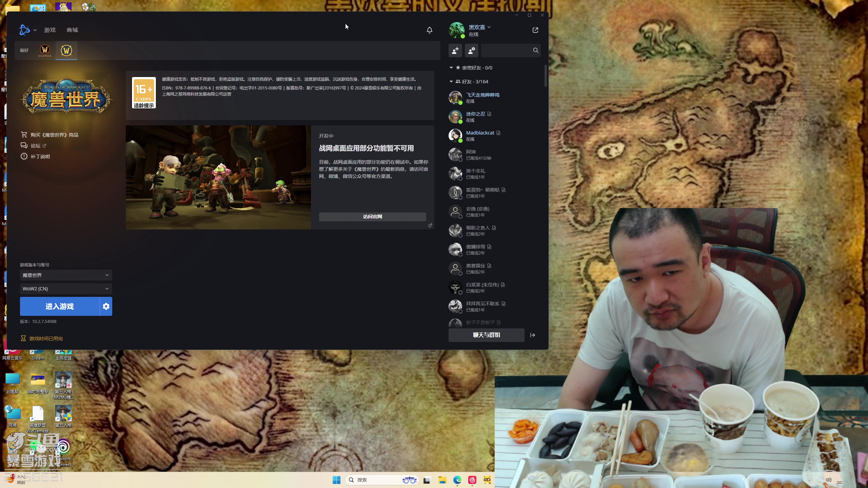Open the 魔兽世界 game version dropdown
The width and height of the screenshot is (868, 488).
pos(66,275)
